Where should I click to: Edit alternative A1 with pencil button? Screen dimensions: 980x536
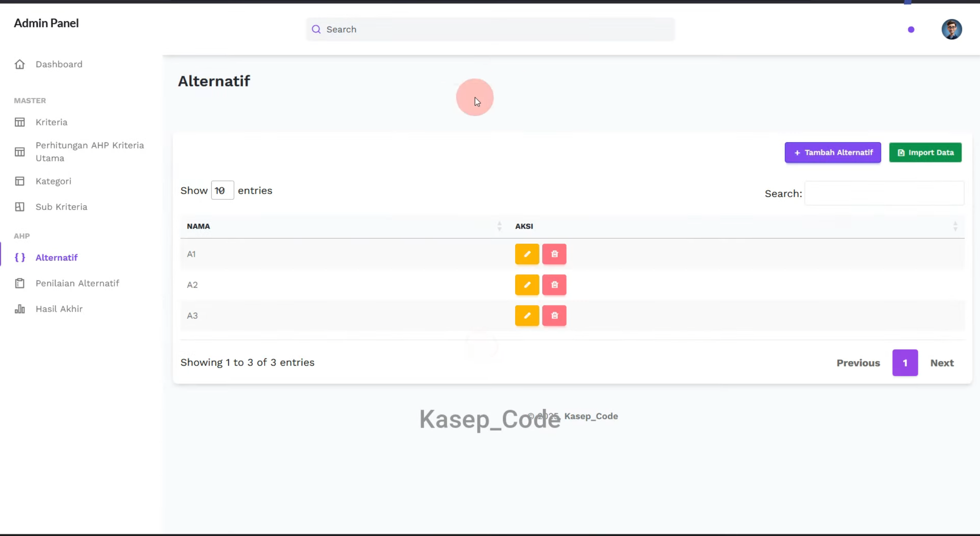click(x=527, y=254)
